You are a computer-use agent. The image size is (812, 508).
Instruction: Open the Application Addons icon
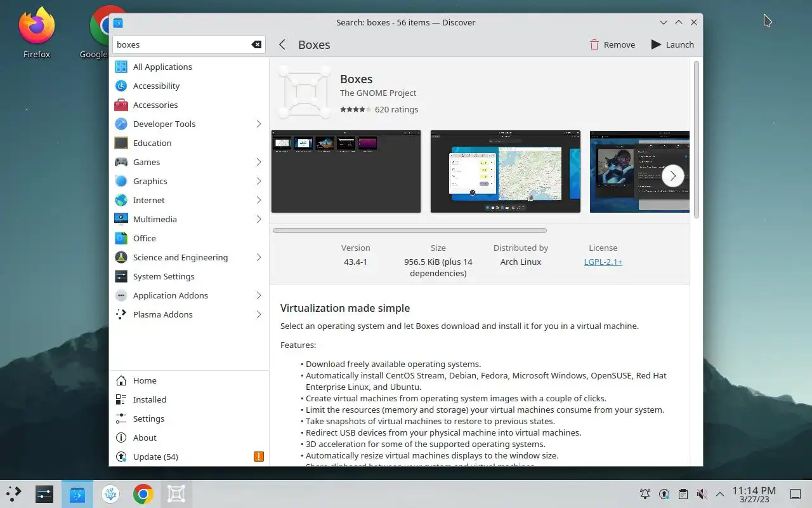(x=121, y=295)
